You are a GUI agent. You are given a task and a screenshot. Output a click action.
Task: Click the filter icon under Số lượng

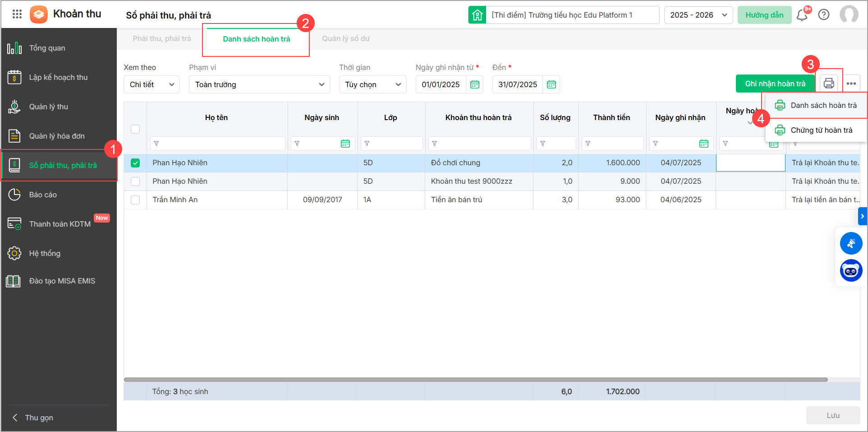point(543,144)
